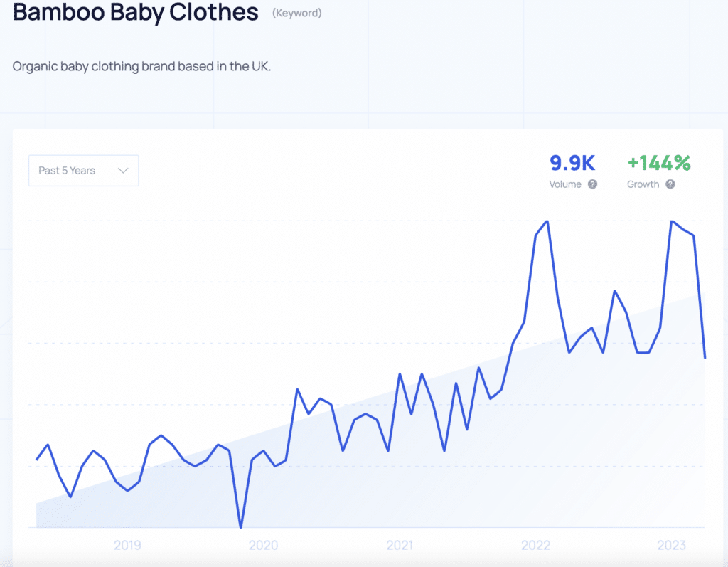Click the (Keyword) tag next to the title

pos(296,13)
